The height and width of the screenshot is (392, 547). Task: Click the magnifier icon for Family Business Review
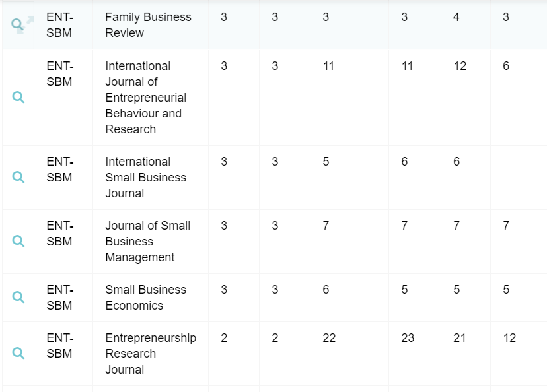[18, 25]
